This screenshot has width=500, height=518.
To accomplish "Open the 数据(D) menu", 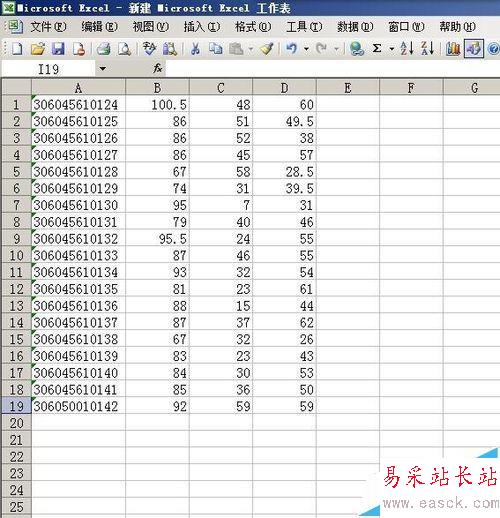I will point(355,27).
